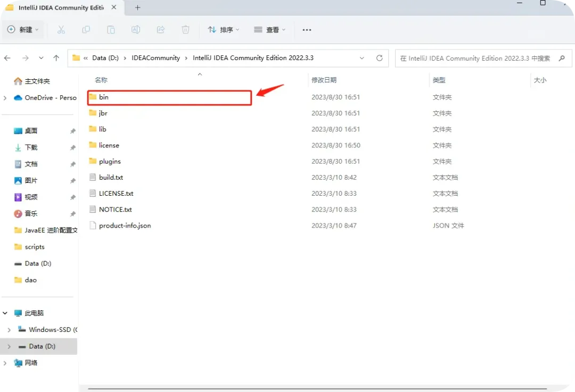Select the LICENSE.txt file

pos(111,194)
